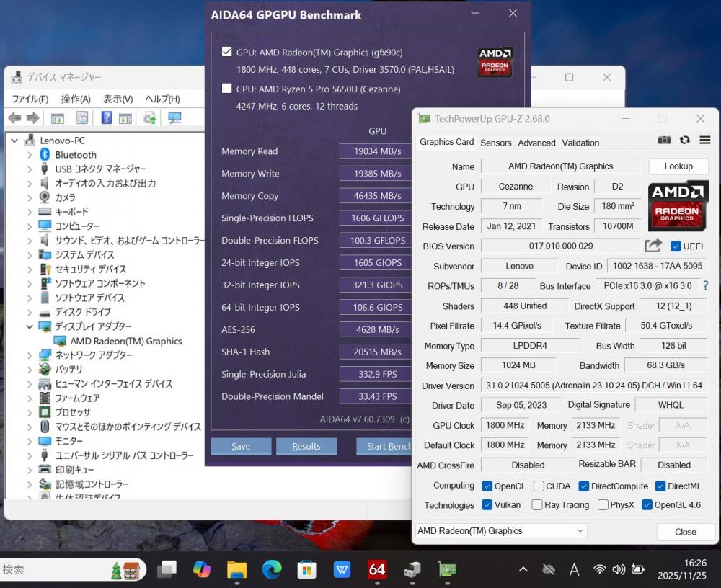721x588 pixels.
Task: Click the Device Manager back arrow icon
Action: [14, 118]
